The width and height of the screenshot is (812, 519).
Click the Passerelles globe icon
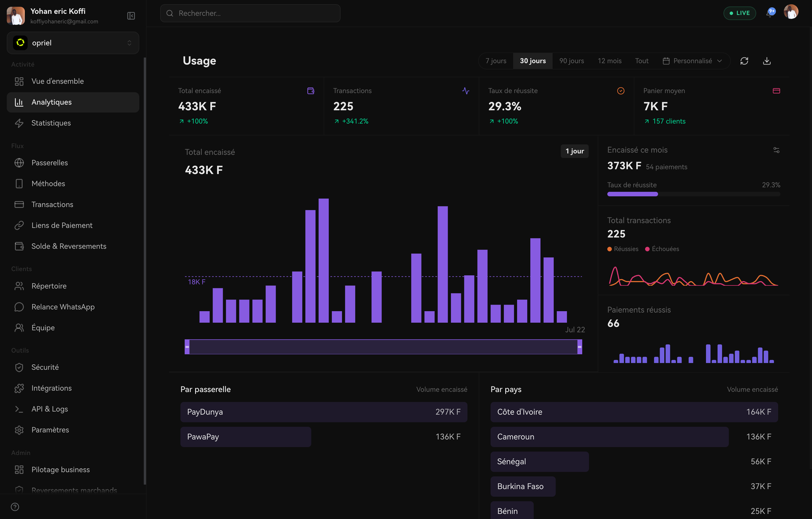pyautogui.click(x=19, y=163)
